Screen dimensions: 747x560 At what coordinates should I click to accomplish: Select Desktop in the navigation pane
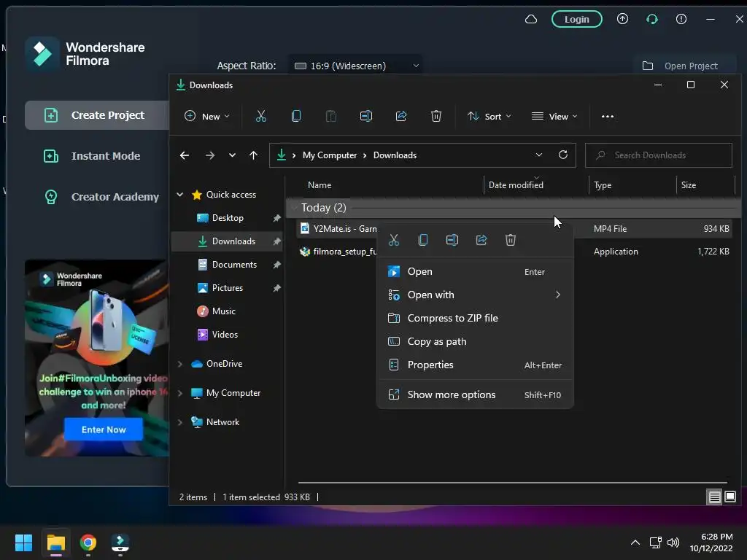228,217
